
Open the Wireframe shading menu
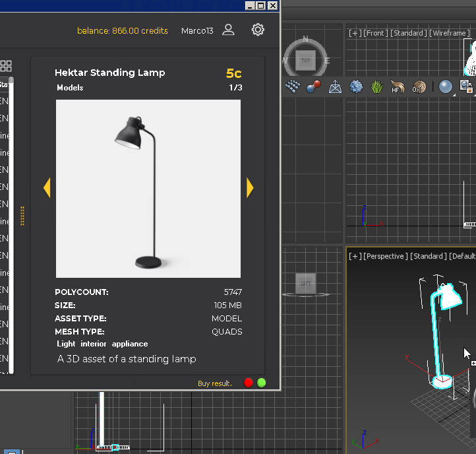pyautogui.click(x=449, y=33)
